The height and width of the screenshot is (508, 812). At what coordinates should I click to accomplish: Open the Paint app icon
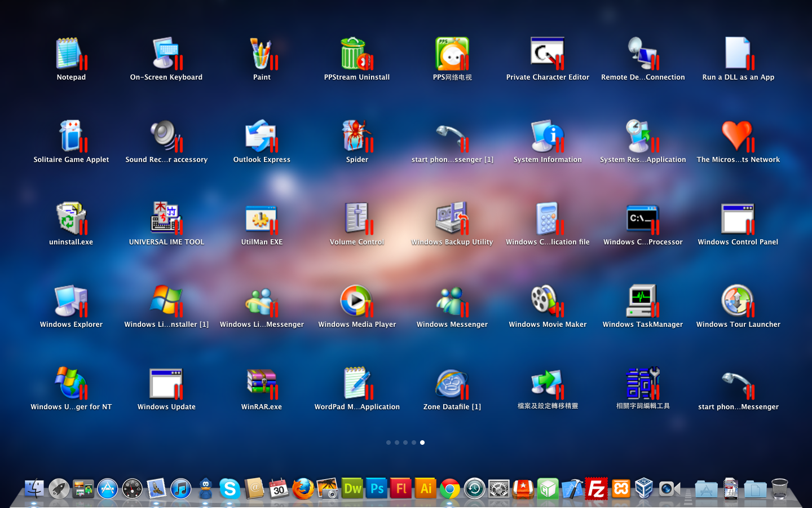[262, 54]
